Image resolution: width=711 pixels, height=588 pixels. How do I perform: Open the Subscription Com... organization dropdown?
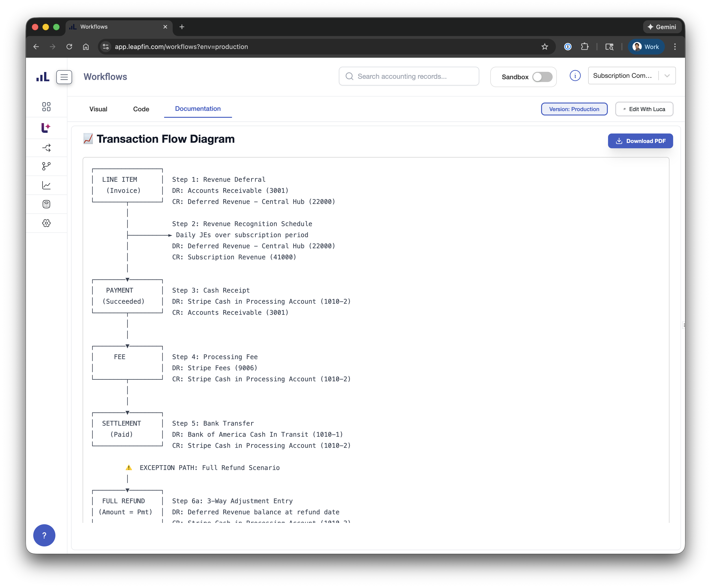631,76
